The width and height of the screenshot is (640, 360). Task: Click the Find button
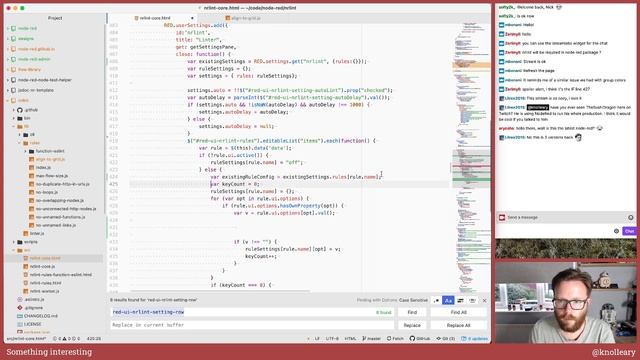[412, 312]
